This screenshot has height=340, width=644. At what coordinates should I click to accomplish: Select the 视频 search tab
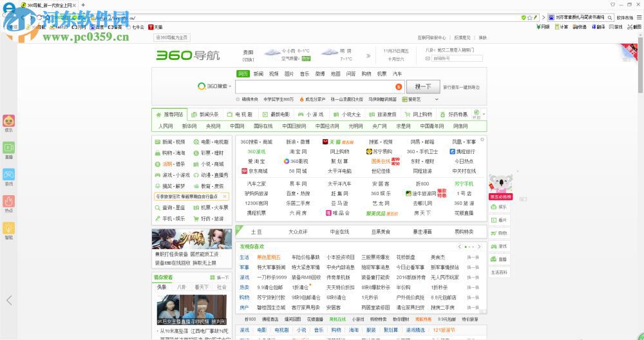[x=274, y=74]
